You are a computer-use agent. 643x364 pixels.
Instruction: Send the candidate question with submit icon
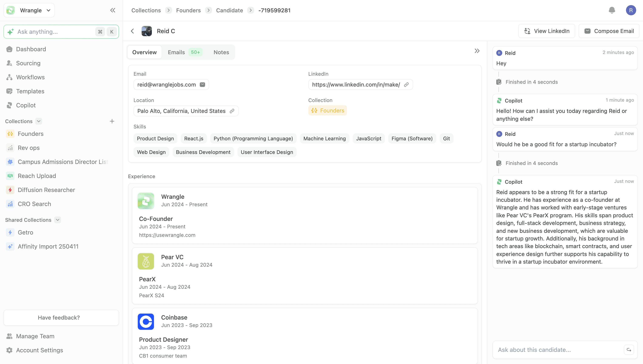[x=629, y=350]
